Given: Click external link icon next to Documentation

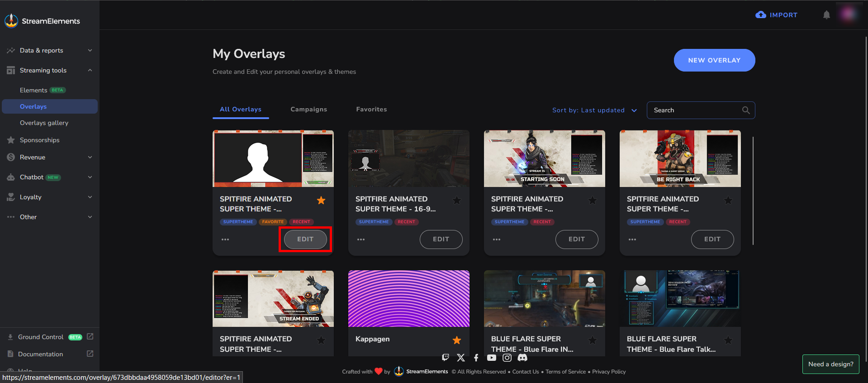Looking at the screenshot, I should pos(90,354).
